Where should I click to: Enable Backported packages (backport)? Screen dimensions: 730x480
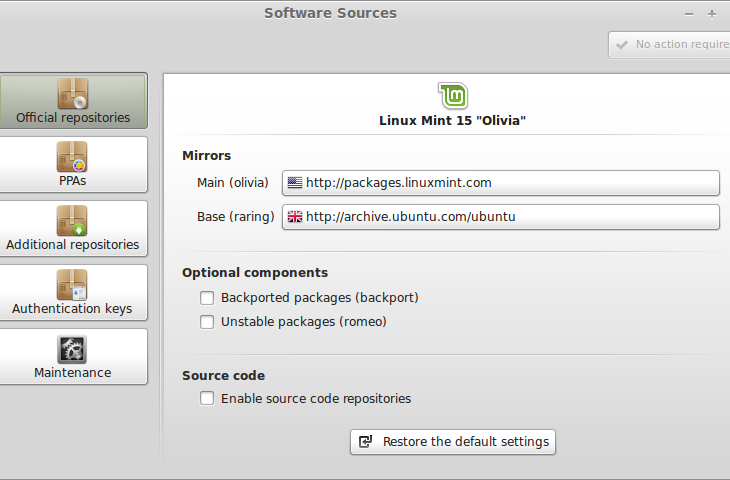point(207,297)
